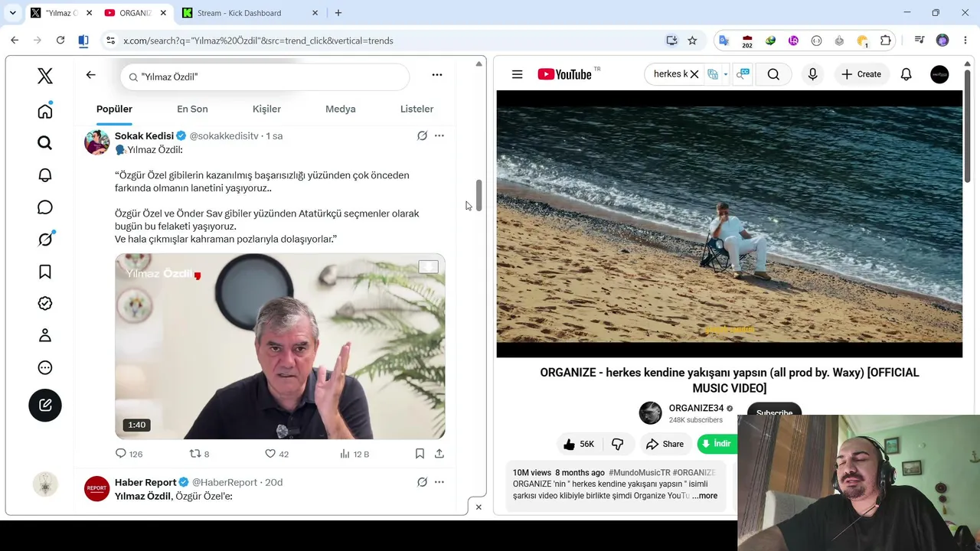The height and width of the screenshot is (551, 980).
Task: Open the verified badge icon in X sidebar
Action: 45,304
